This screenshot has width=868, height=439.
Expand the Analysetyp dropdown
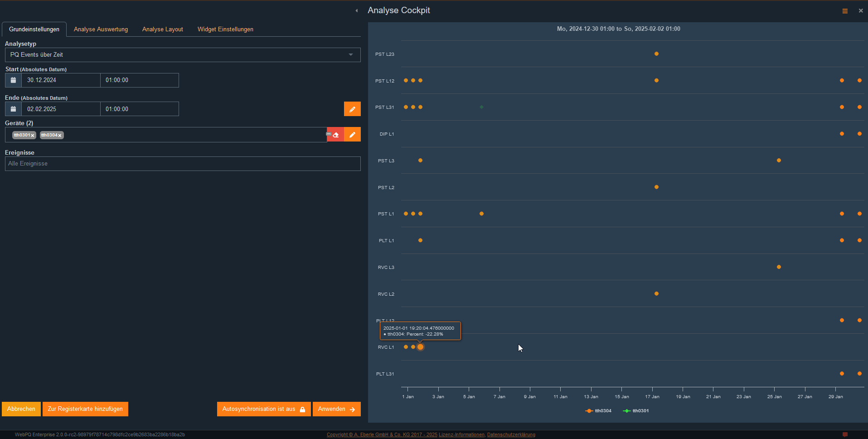pos(350,55)
